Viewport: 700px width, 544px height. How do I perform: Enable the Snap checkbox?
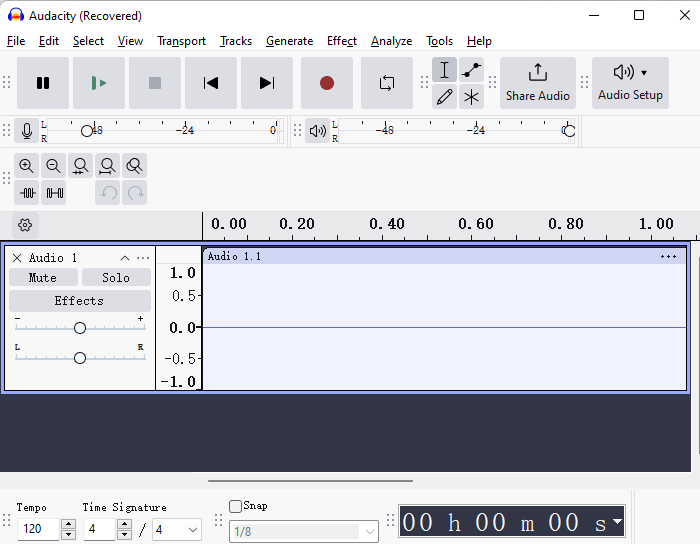point(235,506)
